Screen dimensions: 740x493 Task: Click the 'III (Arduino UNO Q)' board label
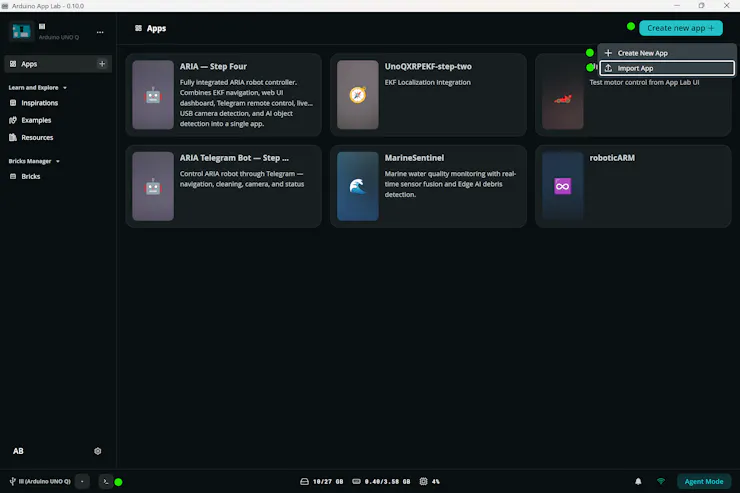(x=44, y=481)
